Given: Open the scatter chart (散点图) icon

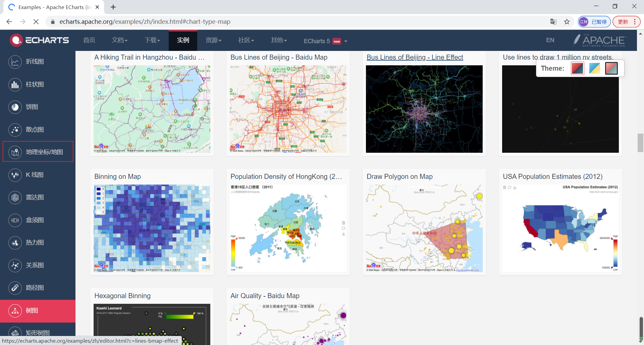Looking at the screenshot, I should click(x=15, y=130).
